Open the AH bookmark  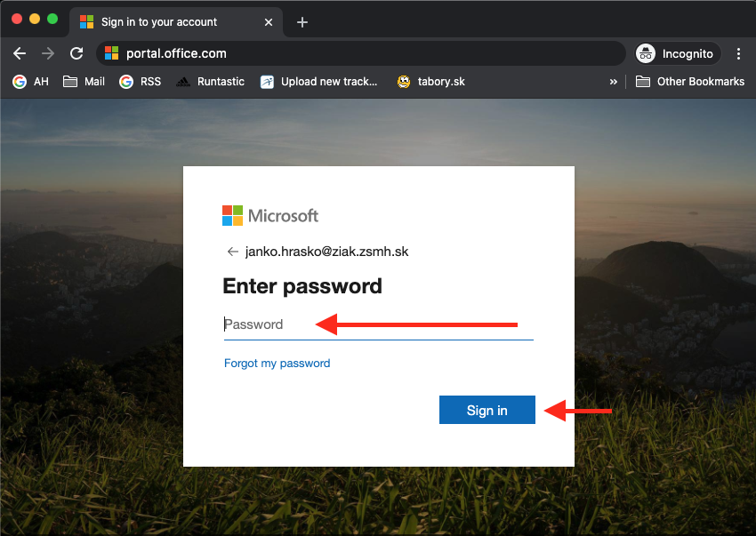(31, 82)
